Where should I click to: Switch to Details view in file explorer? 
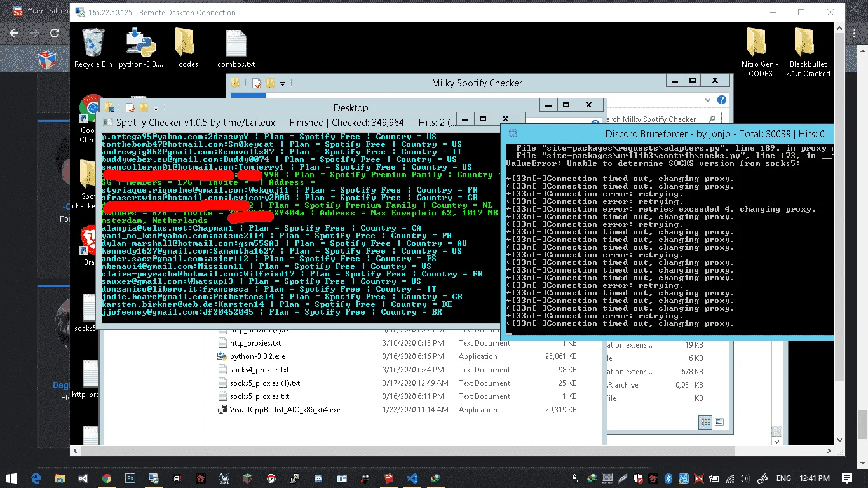[x=705, y=422]
